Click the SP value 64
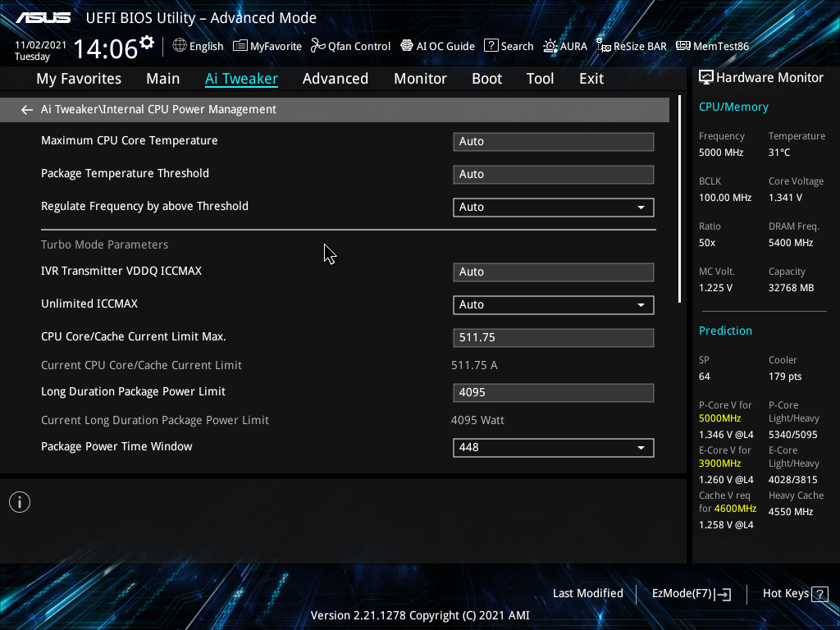Screen dimensions: 840x630 [705, 377]
